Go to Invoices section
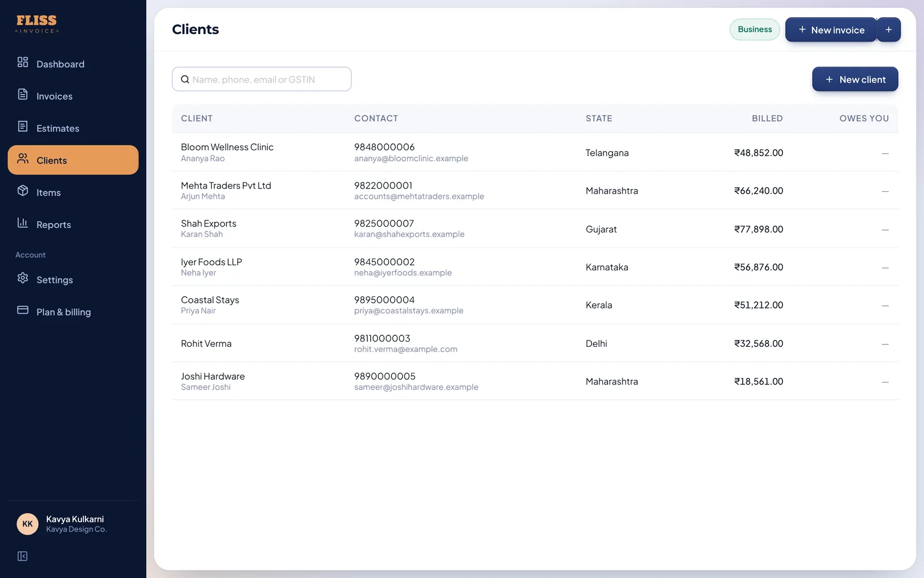Screen dimensions: 924x578 click(73, 96)
